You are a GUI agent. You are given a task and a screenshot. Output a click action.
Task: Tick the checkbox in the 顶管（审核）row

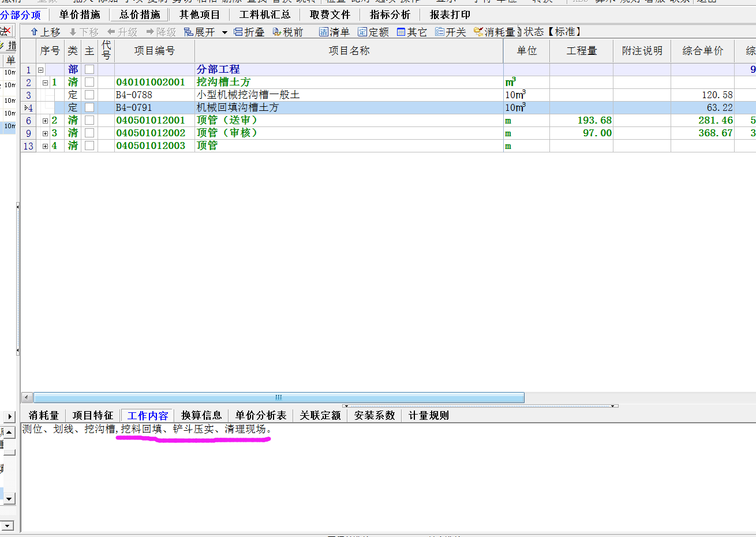[x=89, y=133]
